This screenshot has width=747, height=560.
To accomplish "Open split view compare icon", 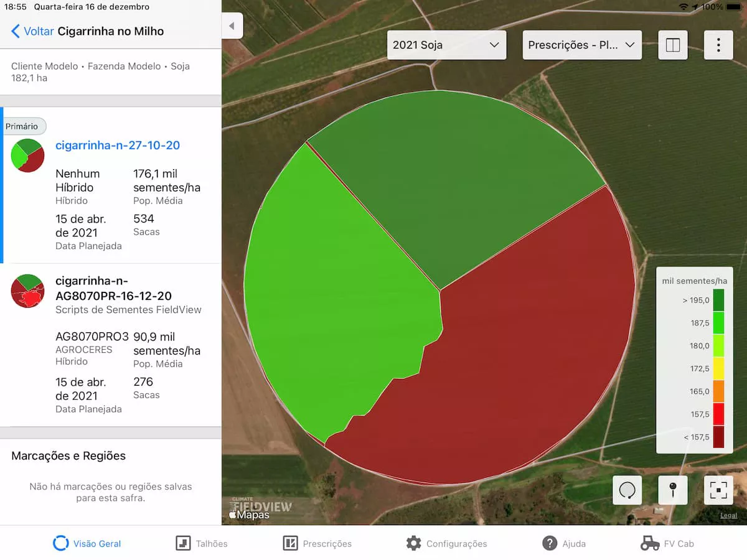I will (672, 45).
